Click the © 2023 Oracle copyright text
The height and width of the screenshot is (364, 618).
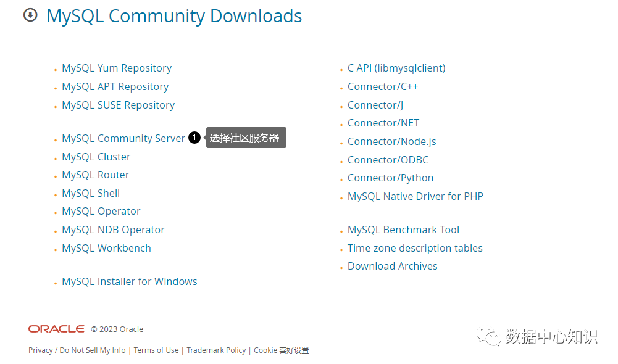click(117, 329)
